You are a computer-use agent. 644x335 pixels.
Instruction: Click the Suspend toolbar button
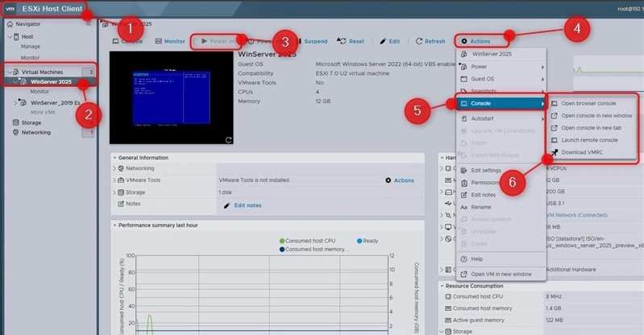coord(312,41)
